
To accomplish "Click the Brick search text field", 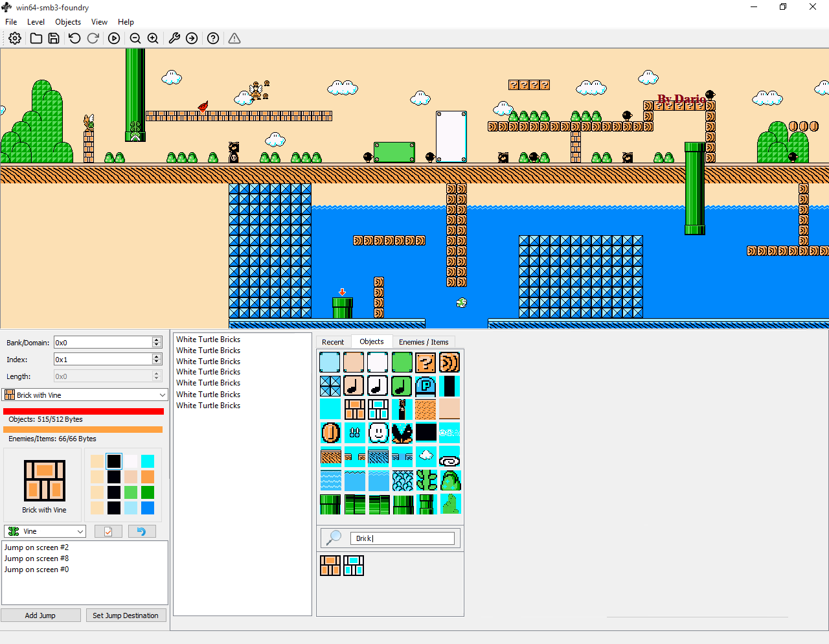I will coord(402,538).
